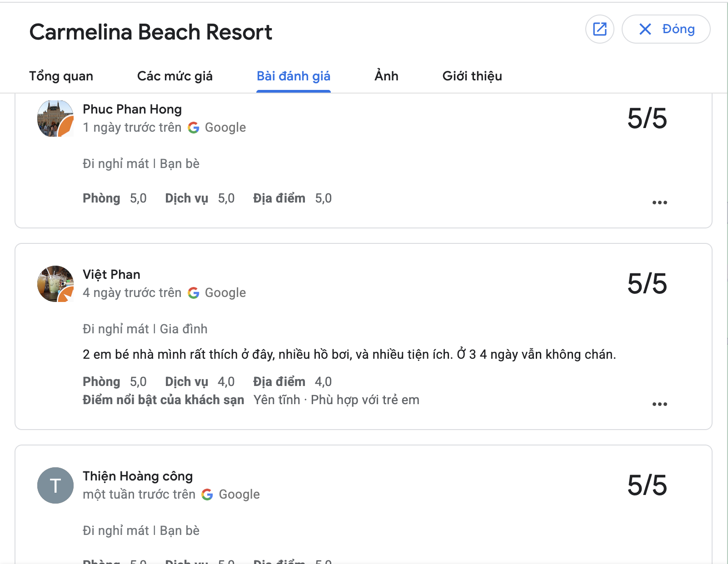Open more options for Việt Phan review
Viewport: 728px width, 564px height.
[659, 404]
